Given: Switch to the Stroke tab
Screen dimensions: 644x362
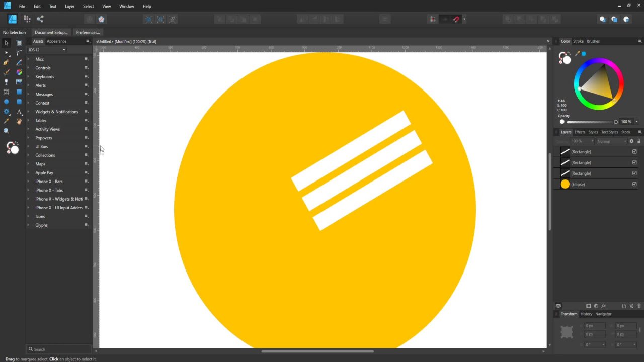Looking at the screenshot, I should coord(578,41).
